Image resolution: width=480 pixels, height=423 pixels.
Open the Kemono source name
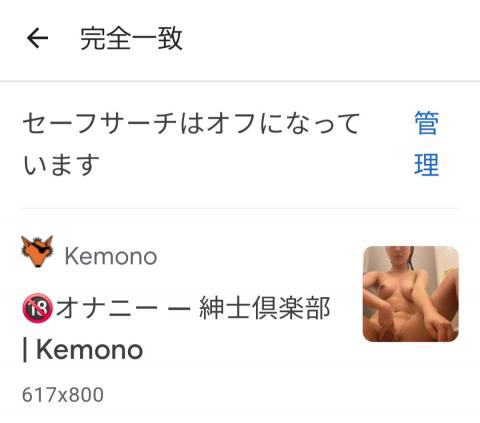tap(111, 257)
